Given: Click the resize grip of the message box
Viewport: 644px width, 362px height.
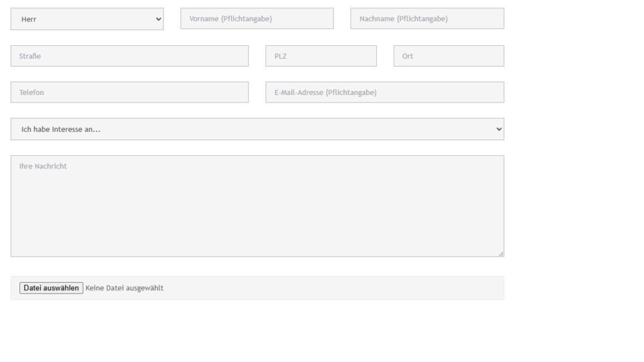Looking at the screenshot, I should coord(501,254).
